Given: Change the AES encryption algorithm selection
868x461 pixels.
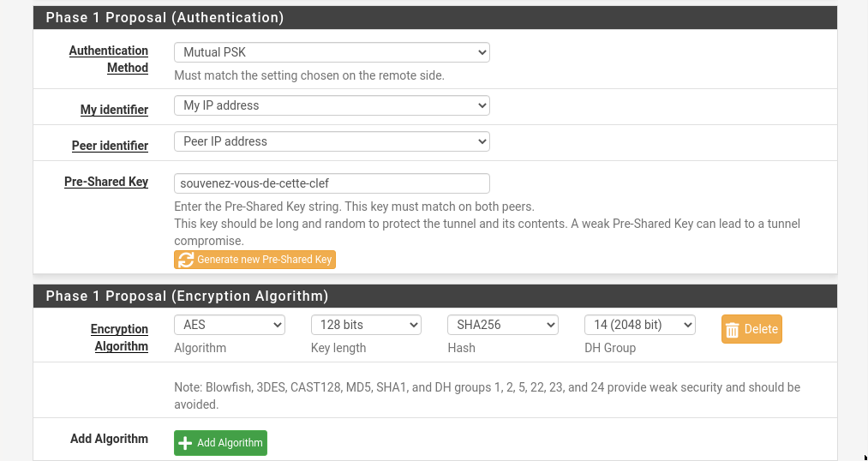Looking at the screenshot, I should point(229,325).
